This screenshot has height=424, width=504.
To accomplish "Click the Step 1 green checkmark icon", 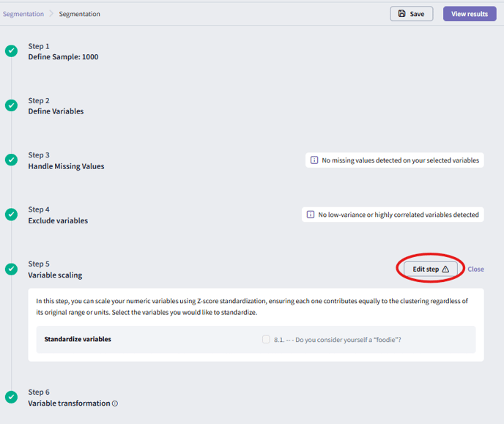I will pos(11,51).
